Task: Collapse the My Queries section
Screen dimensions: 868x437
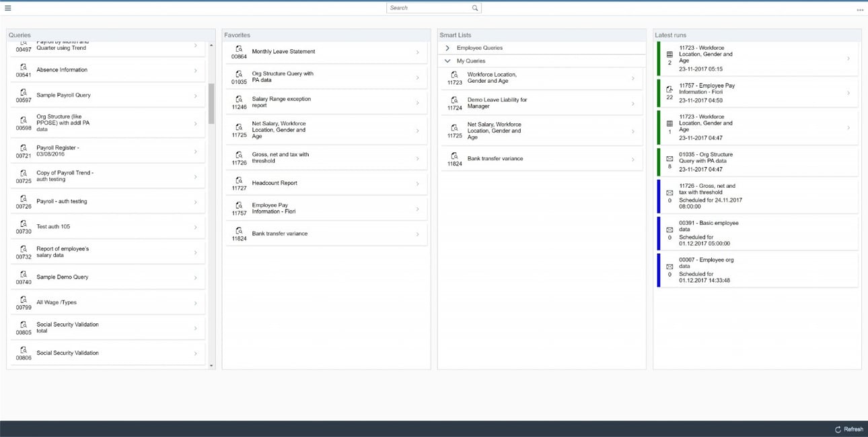Action: (447, 61)
